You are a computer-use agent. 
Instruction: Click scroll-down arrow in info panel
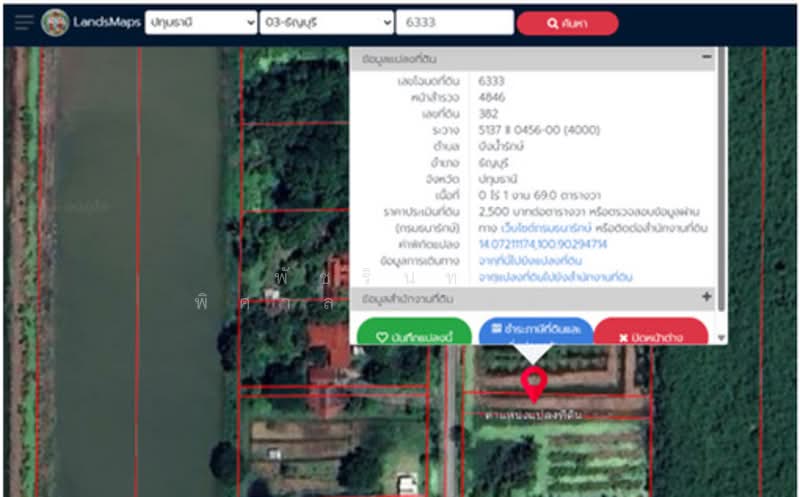[721, 338]
